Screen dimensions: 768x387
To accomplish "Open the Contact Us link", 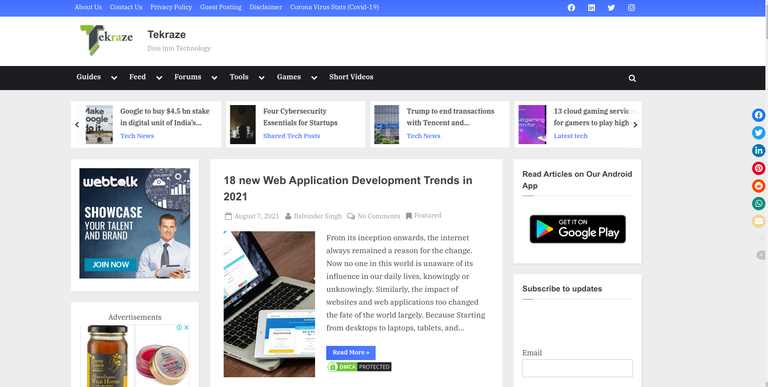I will click(x=126, y=7).
